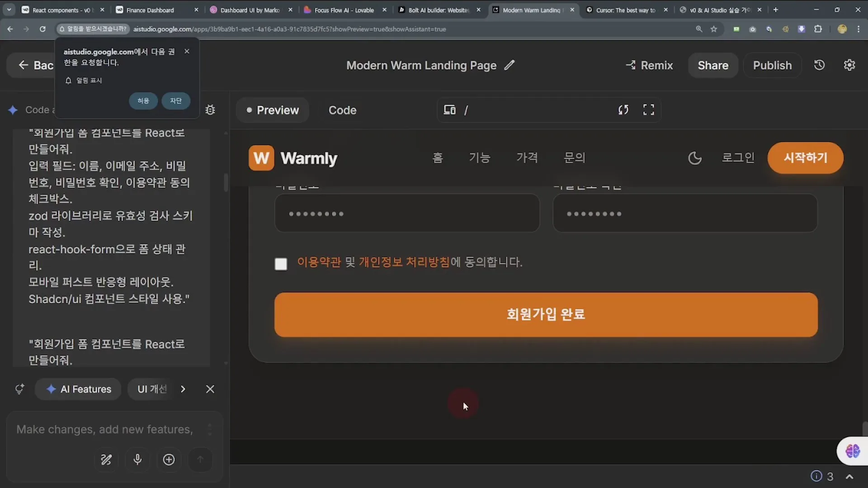Click the 가격 navigation menu item
Image resolution: width=868 pixels, height=488 pixels.
coord(527,158)
